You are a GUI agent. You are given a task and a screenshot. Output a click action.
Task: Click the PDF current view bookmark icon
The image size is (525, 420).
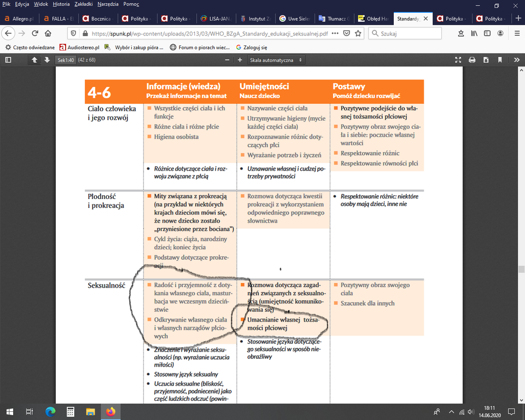pyautogui.click(x=500, y=60)
